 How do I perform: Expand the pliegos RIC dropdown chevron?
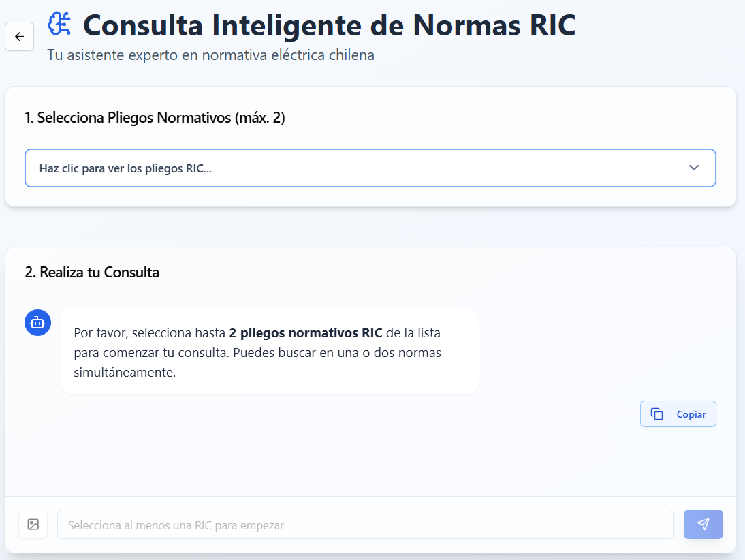pyautogui.click(x=694, y=168)
